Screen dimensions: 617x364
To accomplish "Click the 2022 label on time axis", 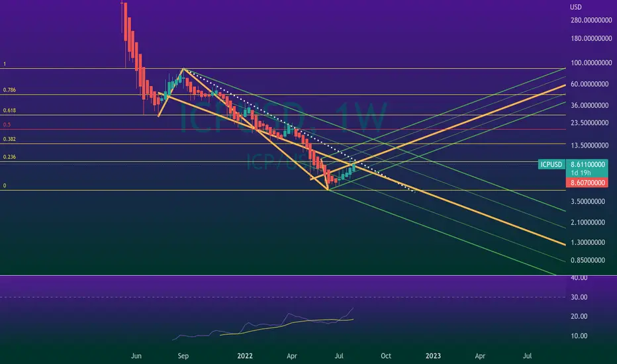I will point(245,356).
